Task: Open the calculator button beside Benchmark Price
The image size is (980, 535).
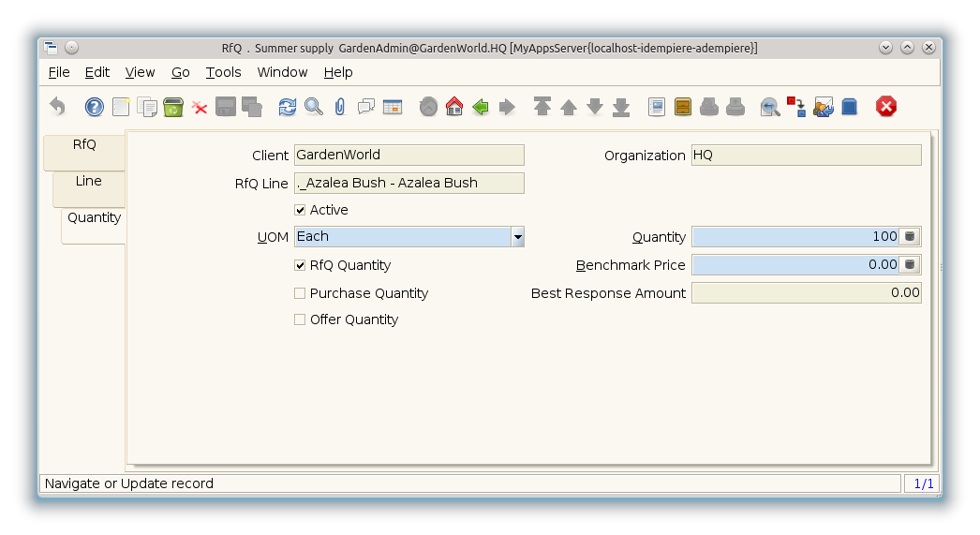Action: tap(910, 265)
